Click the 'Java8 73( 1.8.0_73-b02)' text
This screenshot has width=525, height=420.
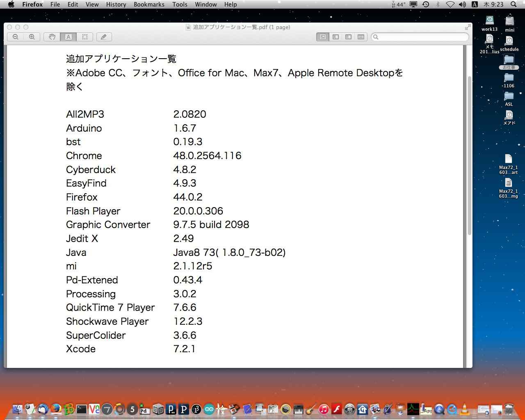(x=229, y=252)
